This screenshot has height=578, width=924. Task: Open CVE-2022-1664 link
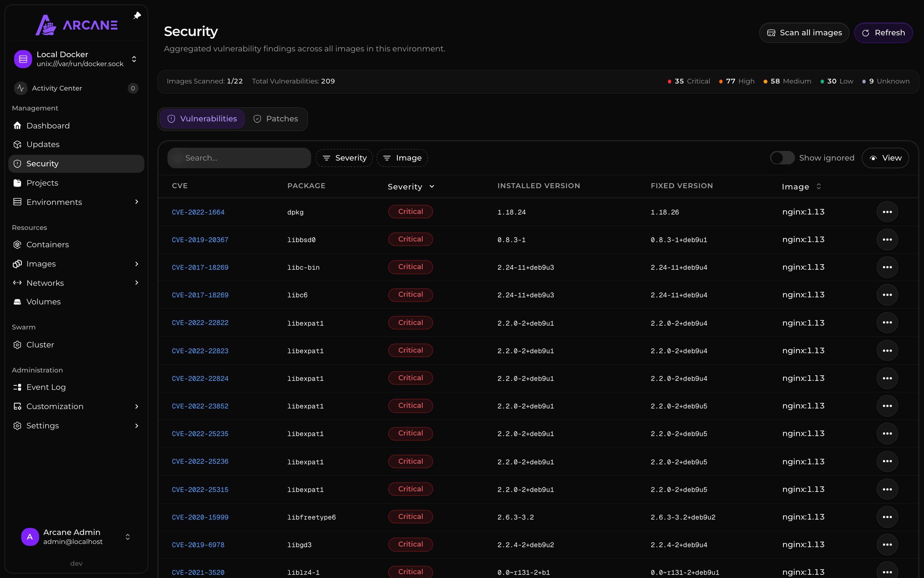(x=198, y=212)
